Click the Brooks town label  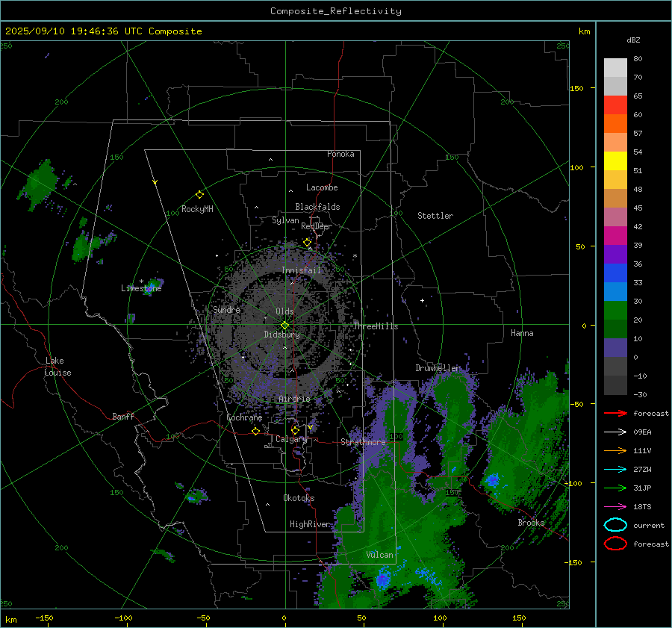tap(531, 523)
